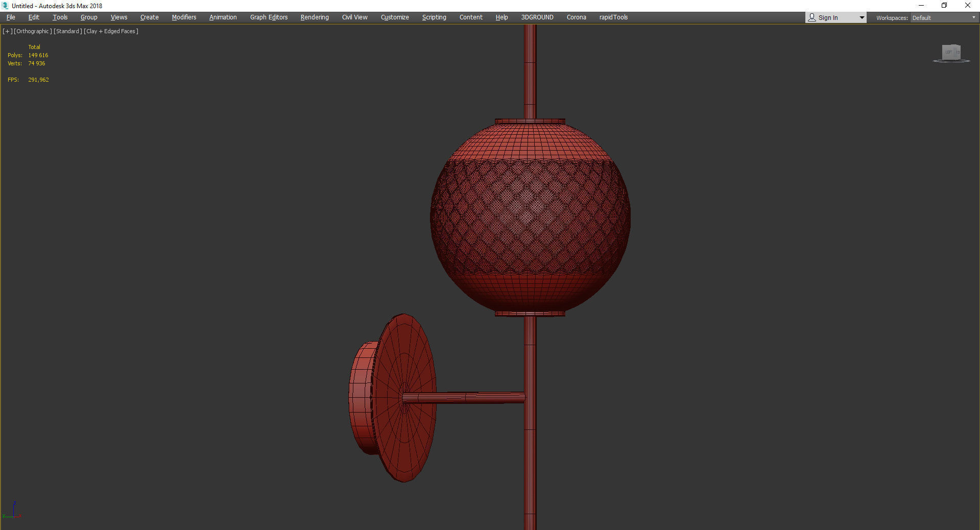Open the File menu
This screenshot has width=980, height=530.
pyautogui.click(x=11, y=17)
